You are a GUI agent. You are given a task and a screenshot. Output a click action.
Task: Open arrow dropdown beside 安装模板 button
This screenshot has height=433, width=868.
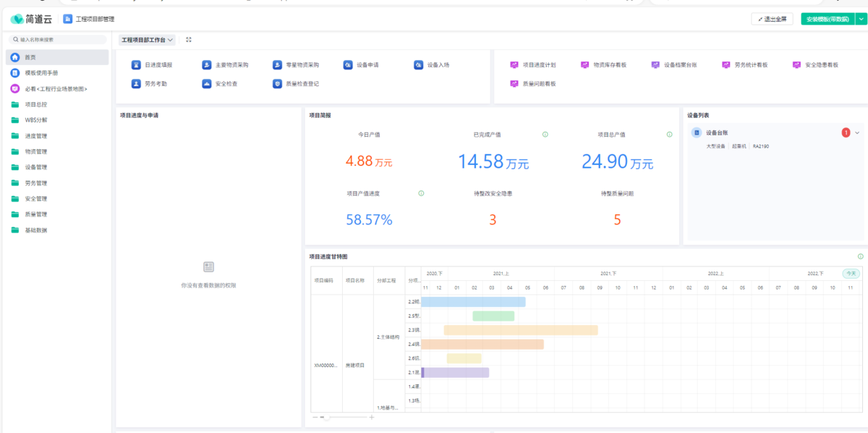[x=861, y=19]
